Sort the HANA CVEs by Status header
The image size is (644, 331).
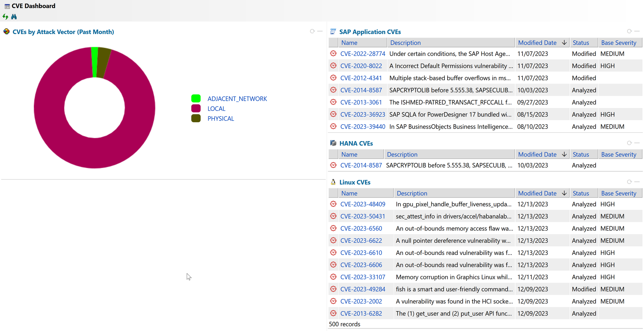581,155
